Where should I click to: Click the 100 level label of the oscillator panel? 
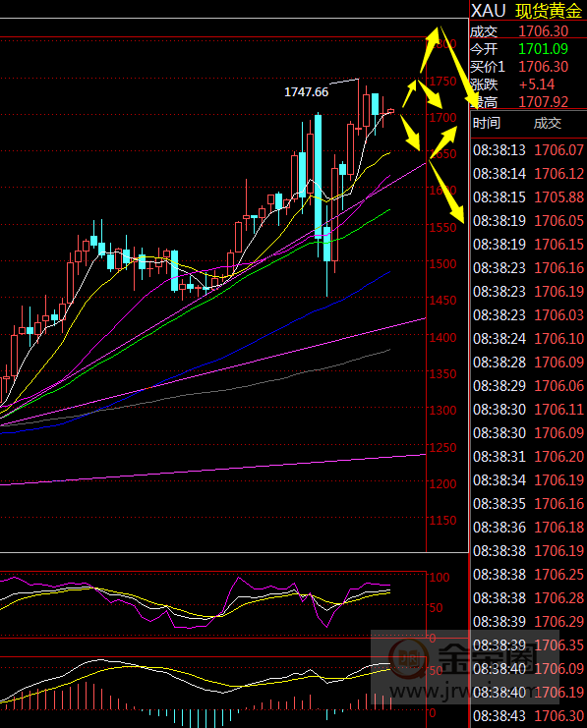(x=440, y=577)
